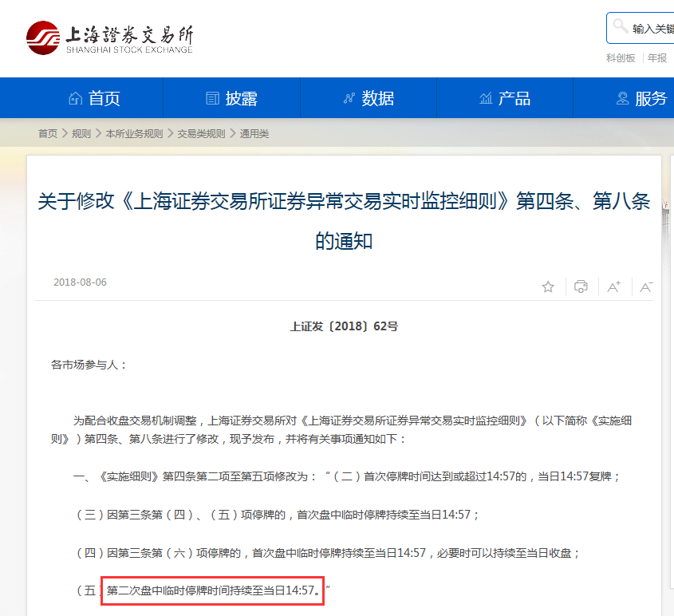Image resolution: width=674 pixels, height=616 pixels.
Task: Click the home icon beside 首页
Action: [76, 98]
